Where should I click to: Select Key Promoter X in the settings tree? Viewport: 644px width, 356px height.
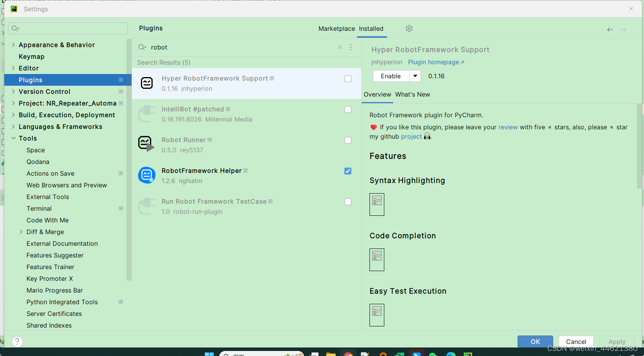click(x=49, y=278)
